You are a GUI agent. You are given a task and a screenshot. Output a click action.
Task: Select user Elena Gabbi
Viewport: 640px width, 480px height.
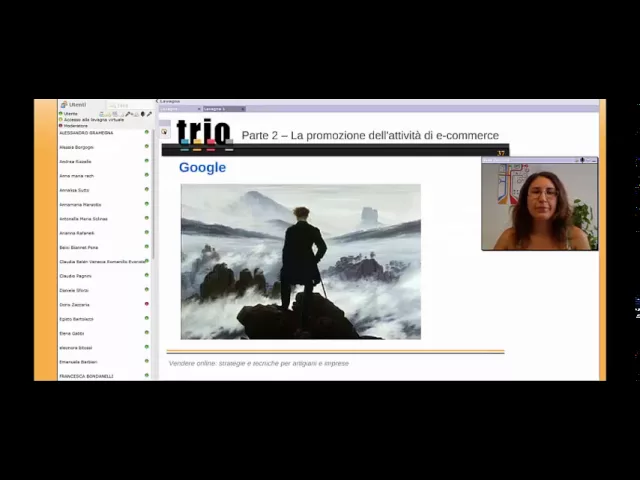(x=71, y=333)
